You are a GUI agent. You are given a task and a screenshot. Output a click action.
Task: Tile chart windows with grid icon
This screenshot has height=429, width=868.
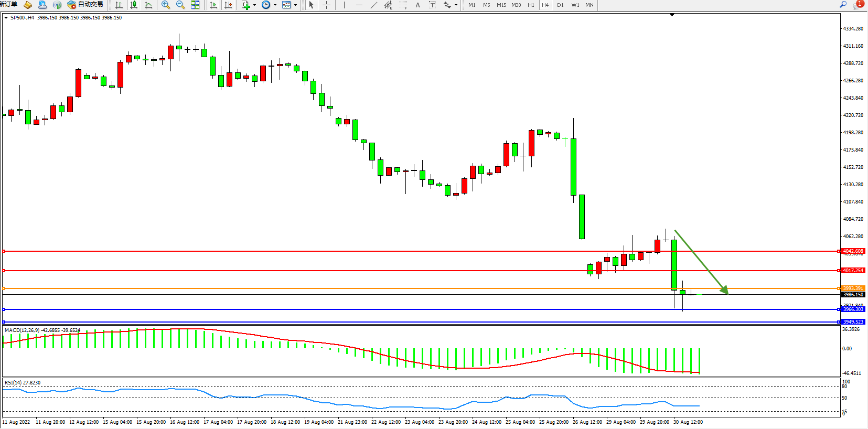point(195,5)
